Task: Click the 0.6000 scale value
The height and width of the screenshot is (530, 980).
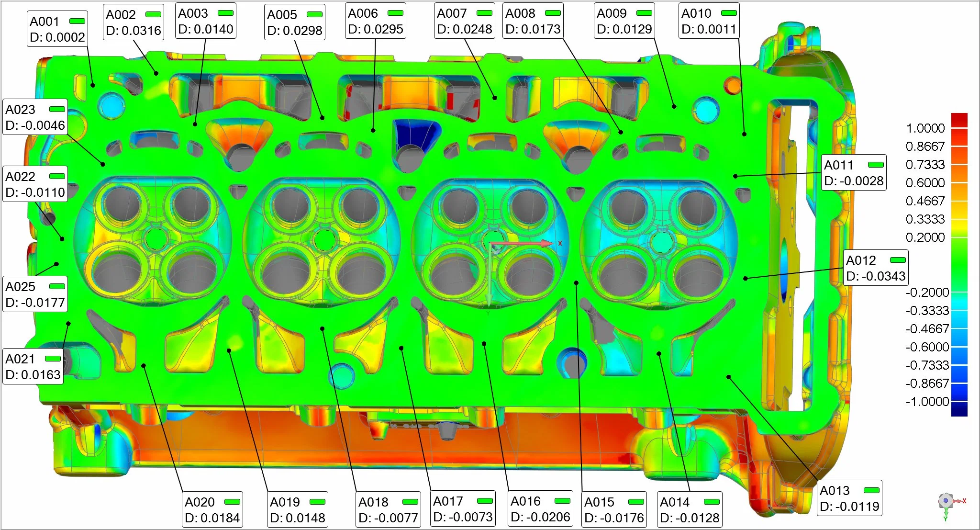Action: tap(925, 183)
